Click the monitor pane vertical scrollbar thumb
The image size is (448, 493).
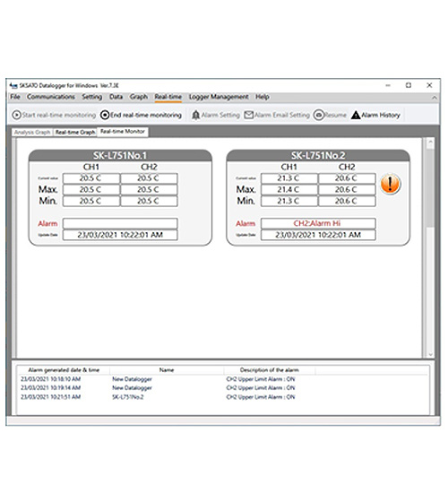coord(430,188)
